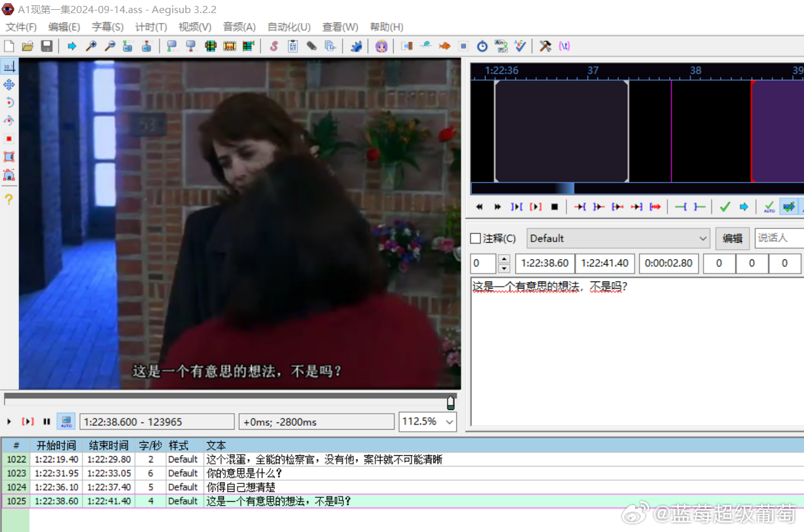Play audio selection blue bracket icon
This screenshot has height=532, width=804.
click(x=517, y=207)
